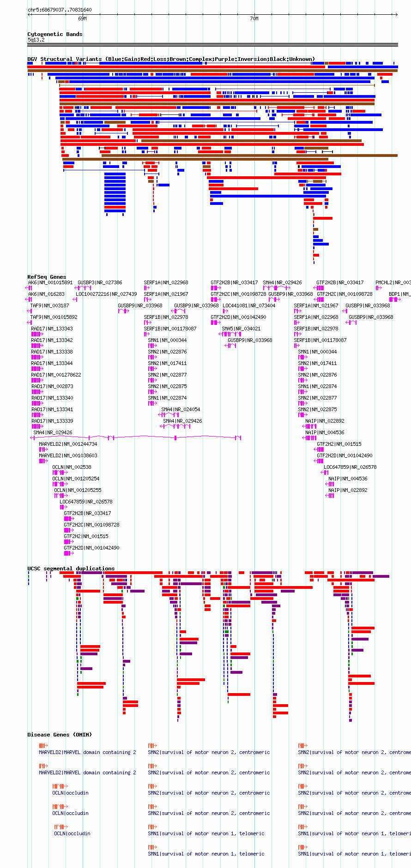Select transcript RAD17|NM_002873

point(52,386)
